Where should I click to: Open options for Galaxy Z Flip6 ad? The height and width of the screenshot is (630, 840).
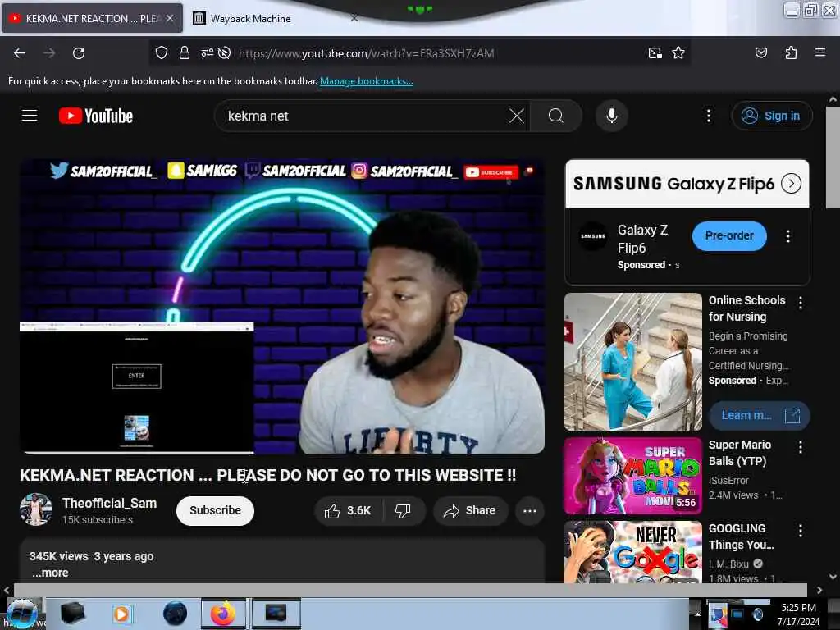pos(787,236)
